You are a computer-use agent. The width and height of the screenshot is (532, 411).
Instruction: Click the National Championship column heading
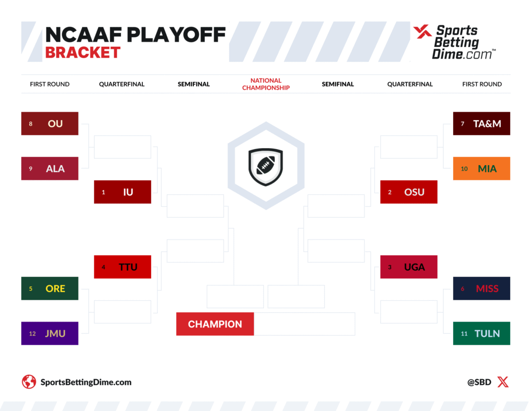265,84
